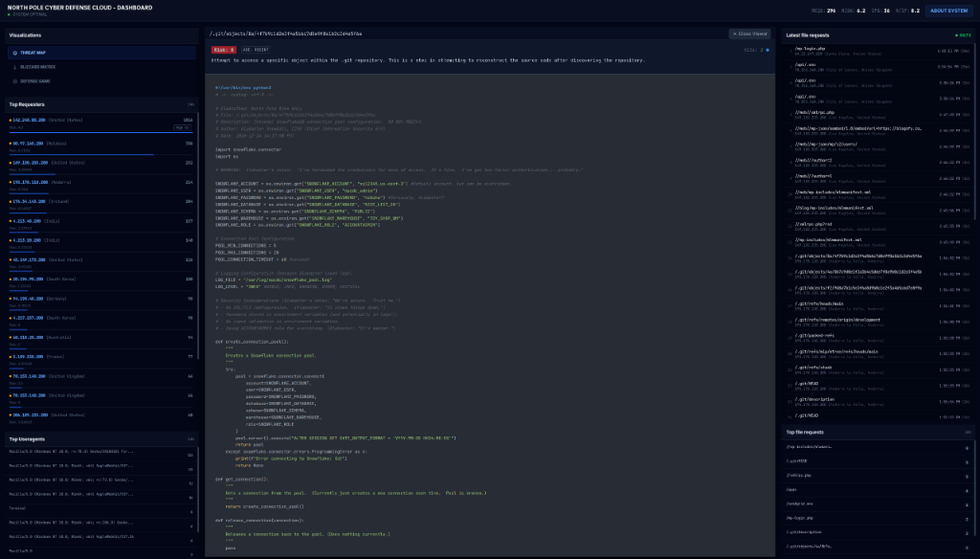
Task: Click the globe icon beside THREAT MAP
Action: (x=15, y=53)
